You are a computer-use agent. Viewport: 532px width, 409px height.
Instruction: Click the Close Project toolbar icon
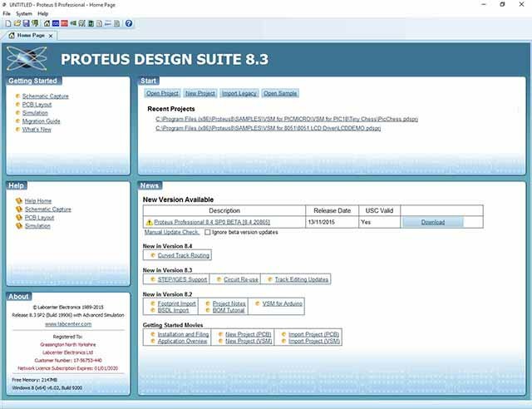coord(35,23)
